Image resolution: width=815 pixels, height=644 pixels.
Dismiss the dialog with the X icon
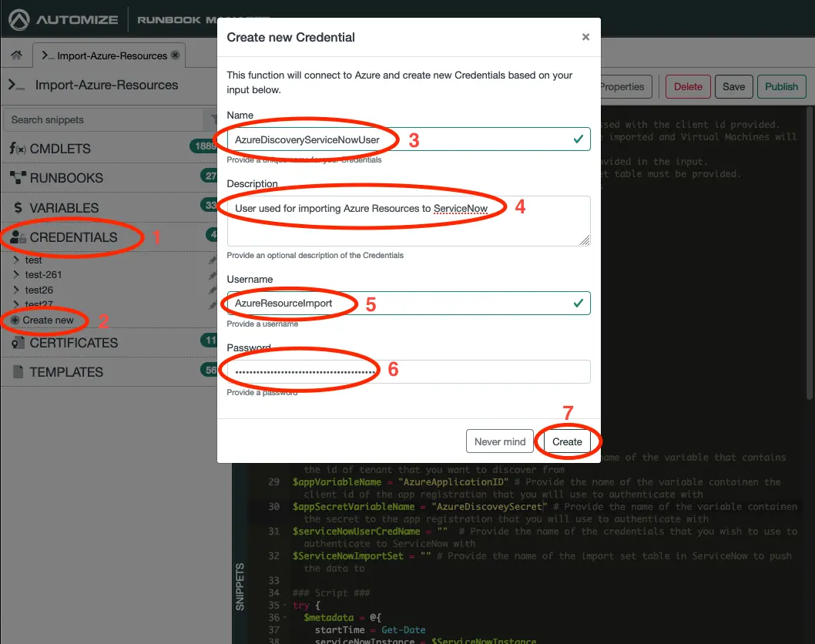585,37
